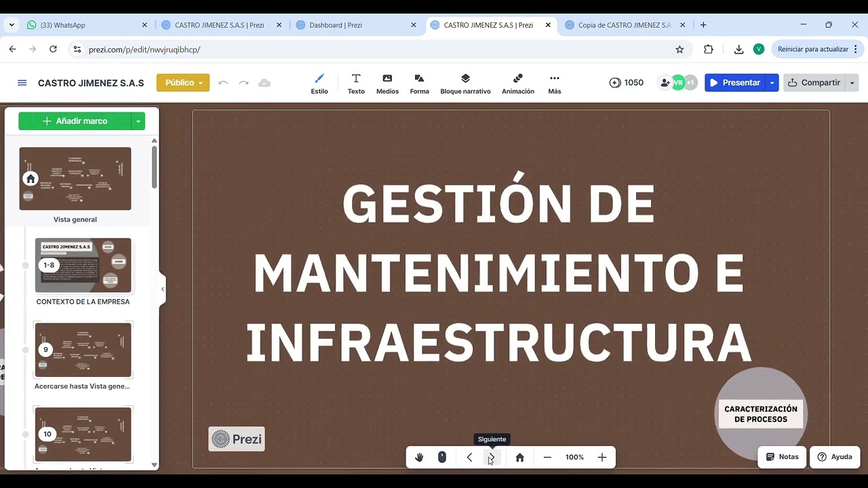Go to Siguiente next step
The height and width of the screenshot is (488, 868).
click(x=492, y=457)
